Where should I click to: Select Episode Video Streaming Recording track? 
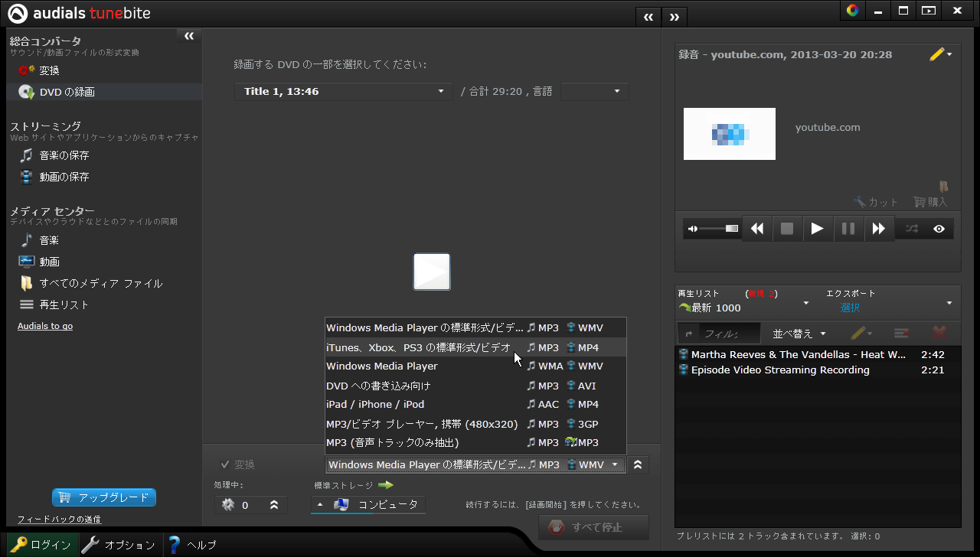[818, 370]
